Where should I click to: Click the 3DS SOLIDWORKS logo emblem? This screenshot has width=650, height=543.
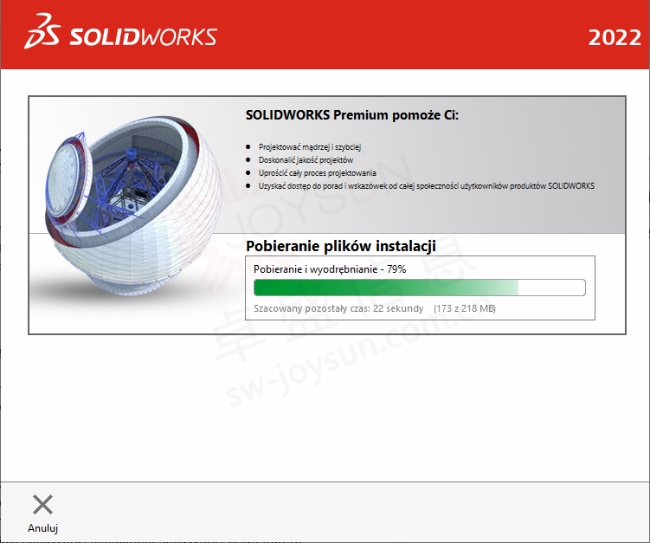pos(42,31)
